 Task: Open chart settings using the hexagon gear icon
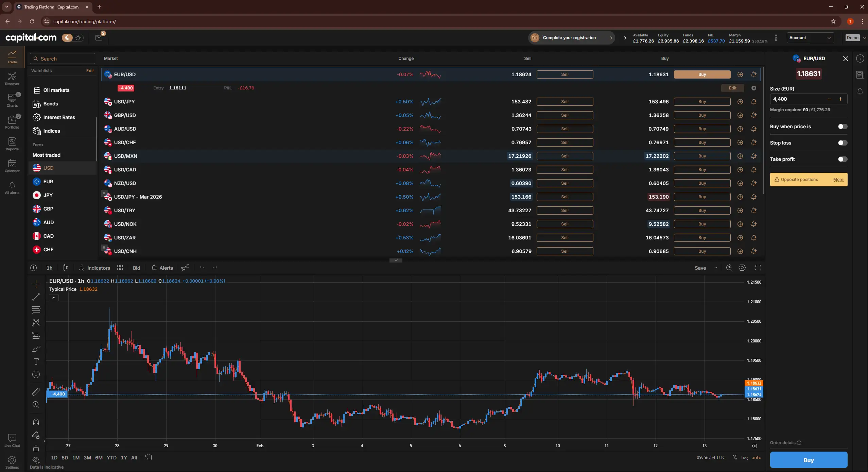(x=743, y=268)
